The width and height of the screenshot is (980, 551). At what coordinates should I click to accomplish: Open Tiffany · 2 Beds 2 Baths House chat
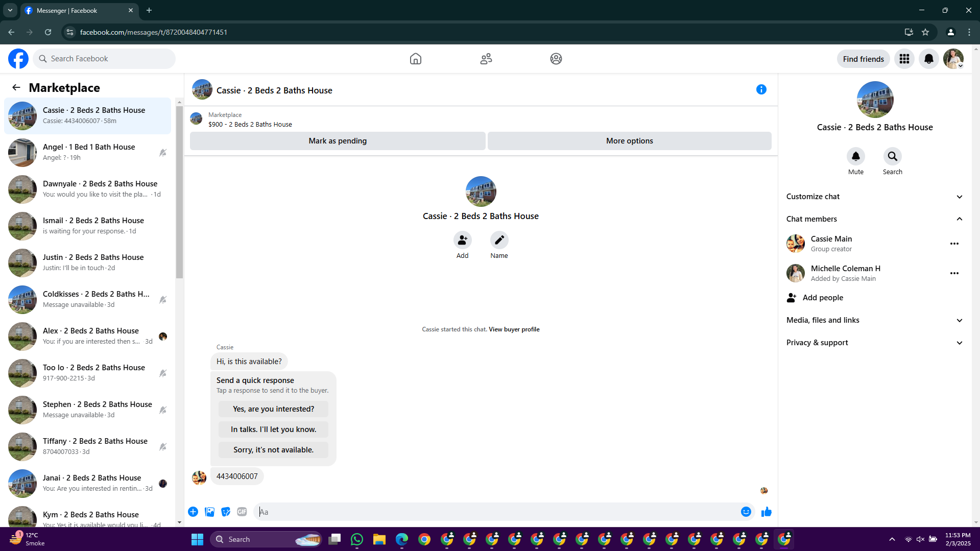pos(87,447)
